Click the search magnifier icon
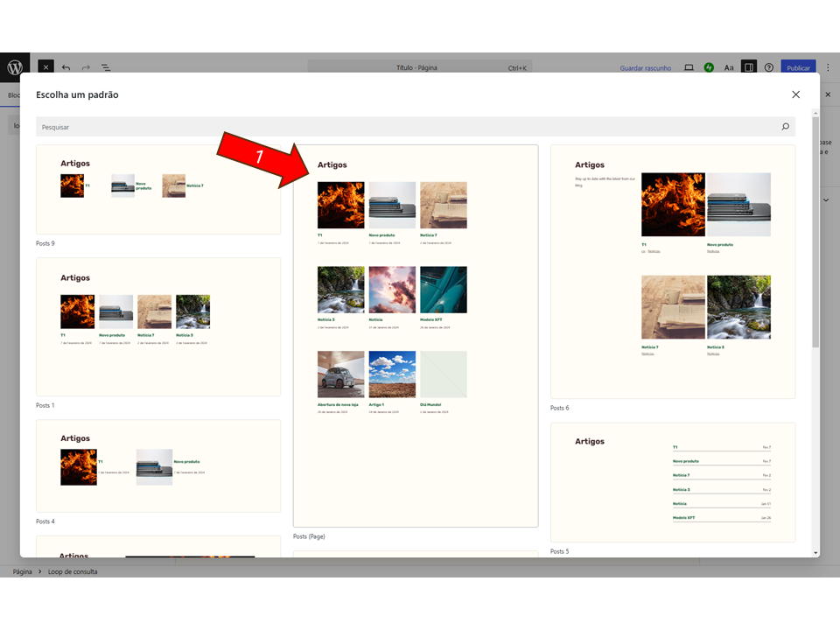The width and height of the screenshot is (840, 630). click(785, 127)
